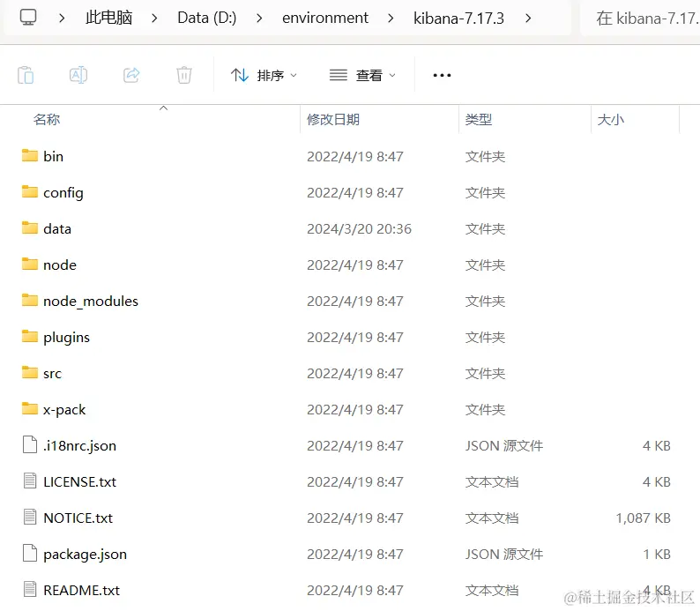Click the node_modules folder name

pyautogui.click(x=91, y=302)
